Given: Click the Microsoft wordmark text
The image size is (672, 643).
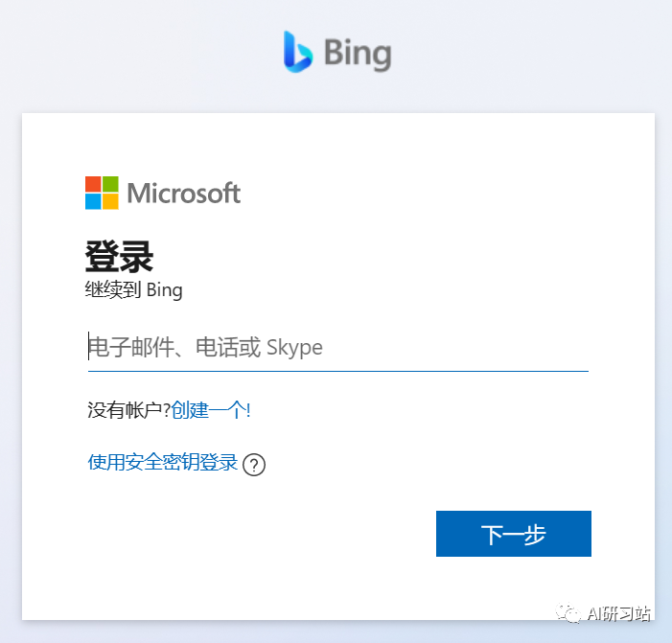Looking at the screenshot, I should point(184,194).
